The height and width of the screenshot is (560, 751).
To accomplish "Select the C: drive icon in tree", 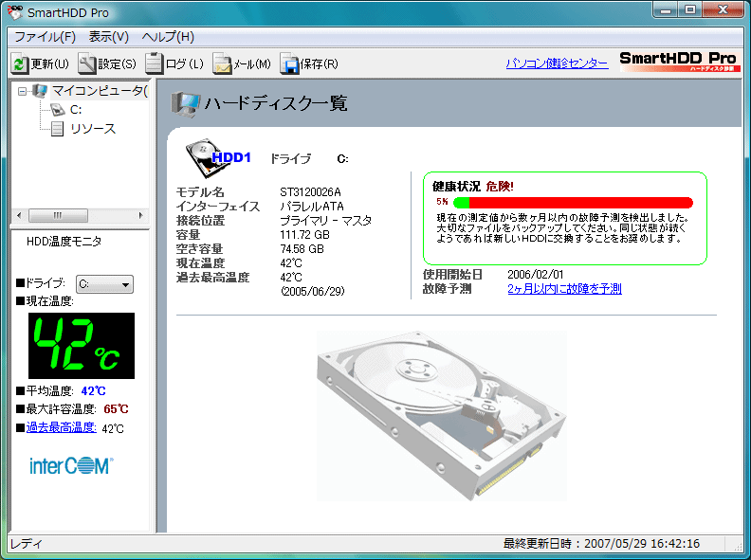I will [58, 110].
